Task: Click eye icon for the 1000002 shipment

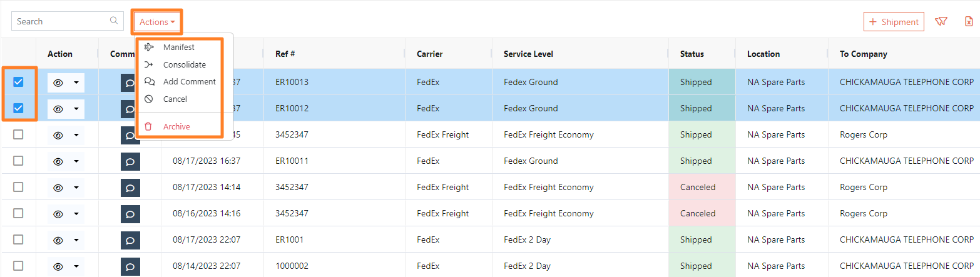Action: [x=58, y=266]
